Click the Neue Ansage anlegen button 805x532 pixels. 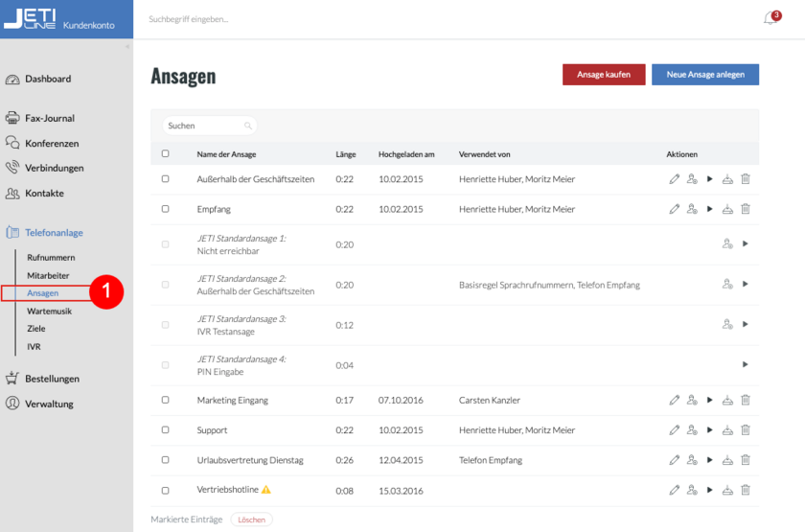click(704, 75)
